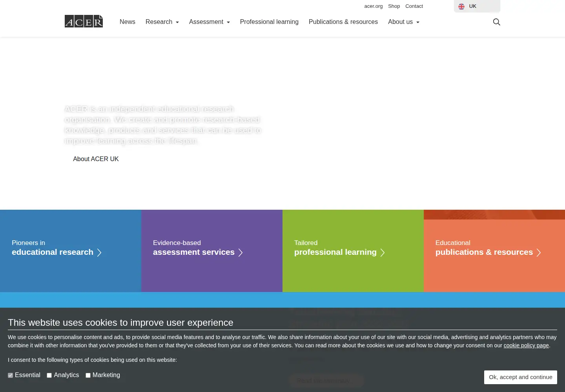Screen dimensions: 565x392
Task: Click the assessment services chevron arrow
Action: coord(241,252)
